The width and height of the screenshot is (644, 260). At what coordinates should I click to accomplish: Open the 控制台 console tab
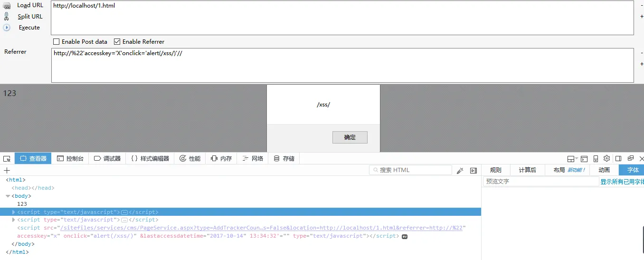point(70,159)
